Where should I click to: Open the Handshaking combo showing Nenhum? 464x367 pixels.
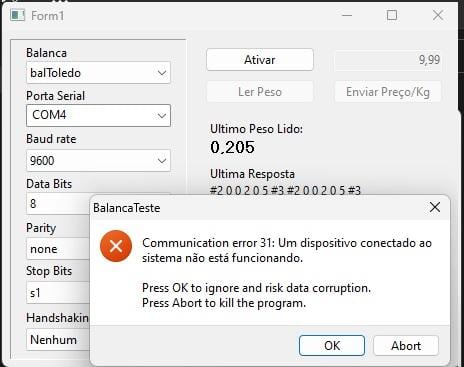(x=58, y=339)
